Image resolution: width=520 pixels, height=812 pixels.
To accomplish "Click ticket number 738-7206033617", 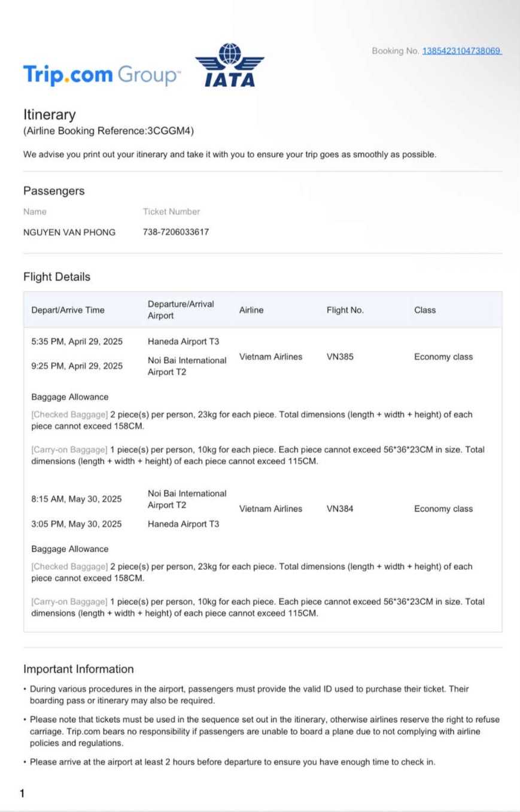I will point(176,232).
